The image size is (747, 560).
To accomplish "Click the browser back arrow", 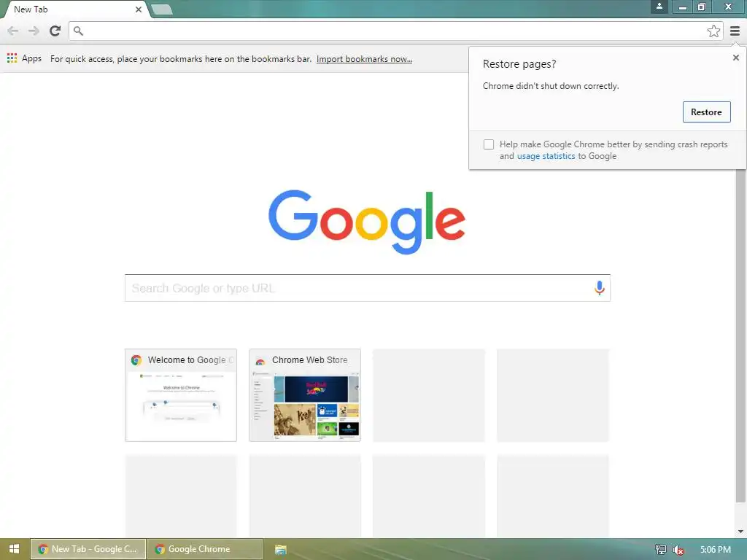I will click(x=13, y=31).
